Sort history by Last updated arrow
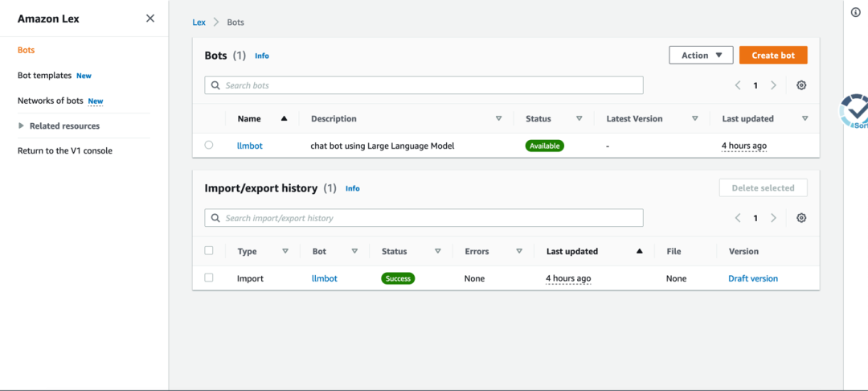Image resolution: width=868 pixels, height=391 pixels. tap(640, 251)
